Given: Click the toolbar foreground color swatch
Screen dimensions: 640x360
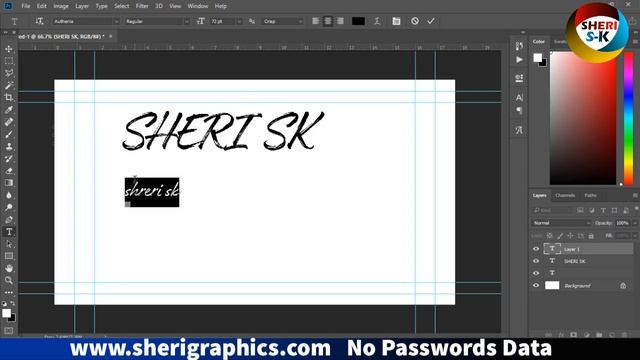Looking at the screenshot, I should coord(6,313).
